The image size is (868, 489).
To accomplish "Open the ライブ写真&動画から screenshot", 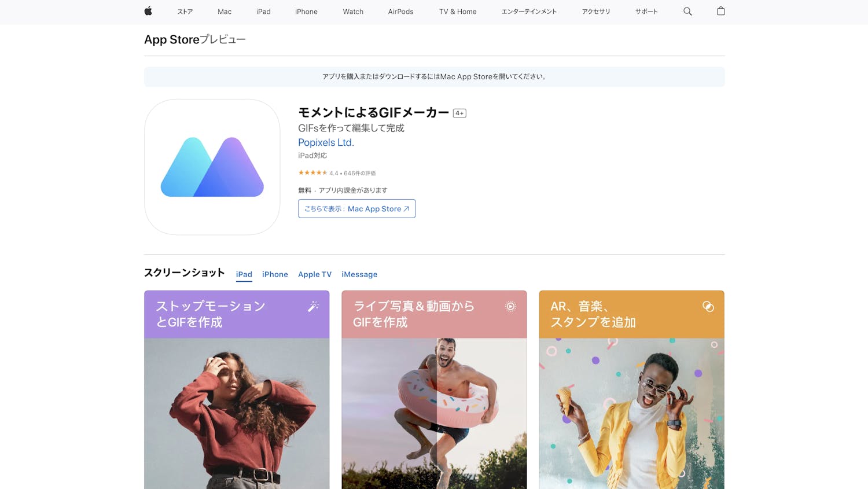I will [434, 389].
